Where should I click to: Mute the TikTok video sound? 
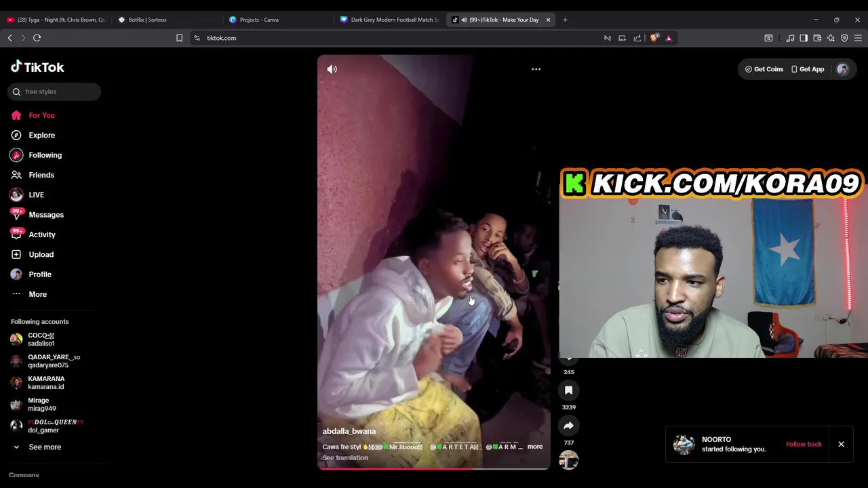332,69
